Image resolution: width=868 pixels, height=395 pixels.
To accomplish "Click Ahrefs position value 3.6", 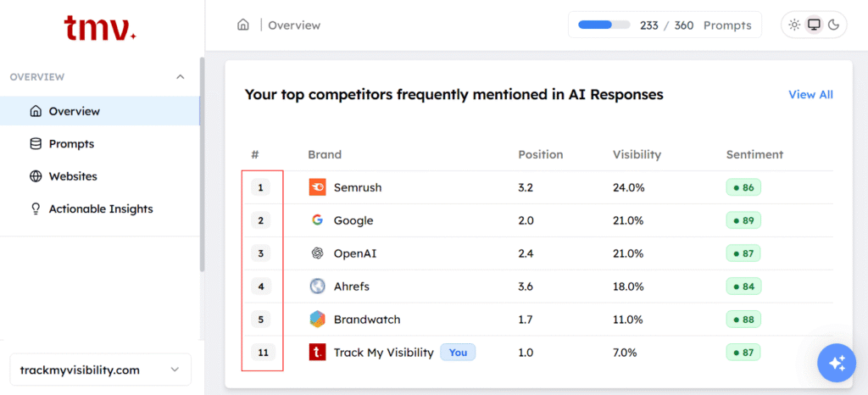I will pos(526,287).
